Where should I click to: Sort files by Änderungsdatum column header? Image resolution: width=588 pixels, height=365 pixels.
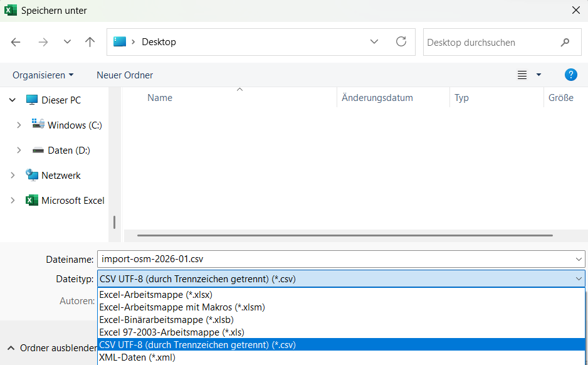377,98
